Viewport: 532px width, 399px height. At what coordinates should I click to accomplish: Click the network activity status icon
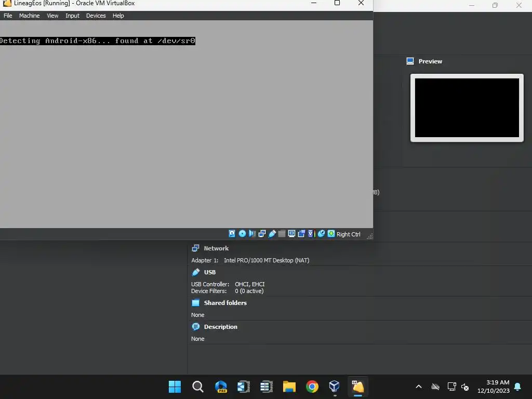[262, 234]
